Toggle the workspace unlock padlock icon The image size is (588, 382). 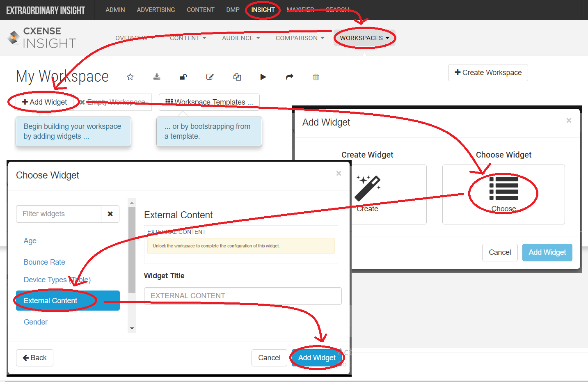coord(183,77)
